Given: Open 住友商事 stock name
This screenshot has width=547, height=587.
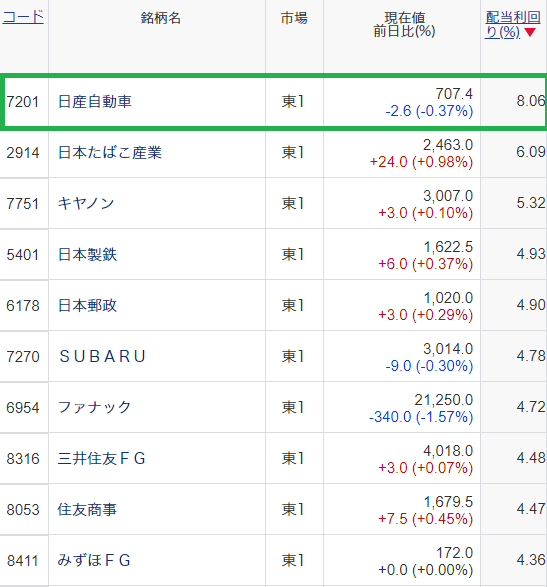Looking at the screenshot, I should coord(87,510).
